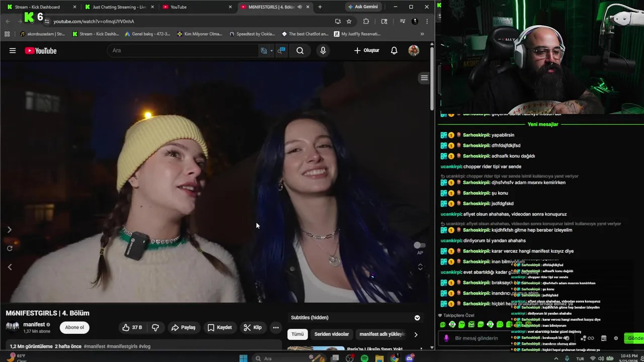Select the Seriden videolar chip
The image size is (644, 362).
332,334
